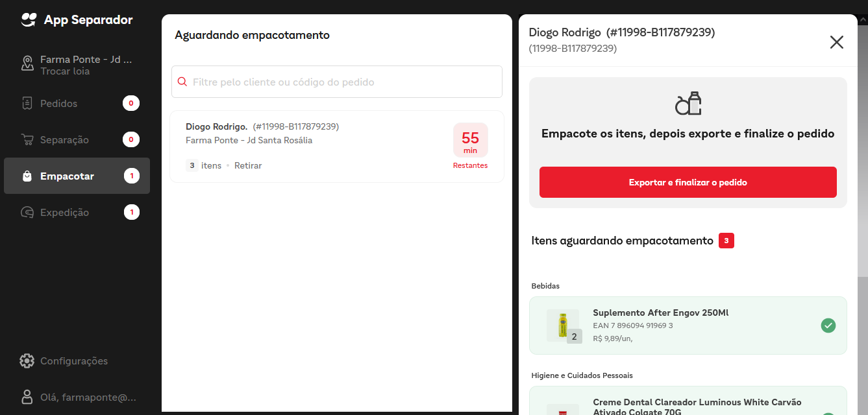Click the user profile icon
The width and height of the screenshot is (868, 415).
[x=27, y=397]
